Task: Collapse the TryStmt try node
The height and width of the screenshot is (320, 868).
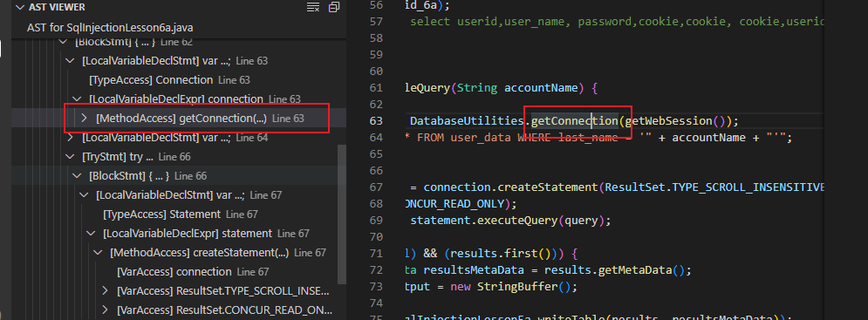Action: (70, 157)
